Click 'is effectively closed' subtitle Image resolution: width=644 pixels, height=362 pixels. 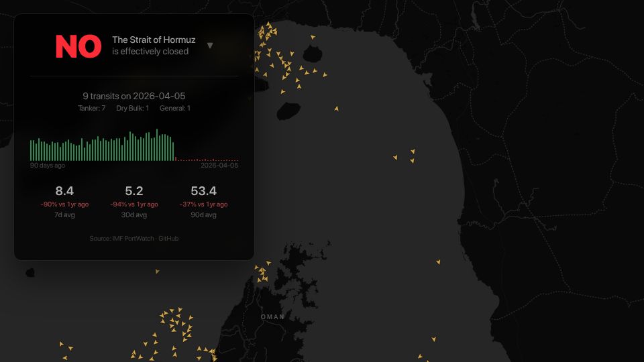pyautogui.click(x=150, y=52)
